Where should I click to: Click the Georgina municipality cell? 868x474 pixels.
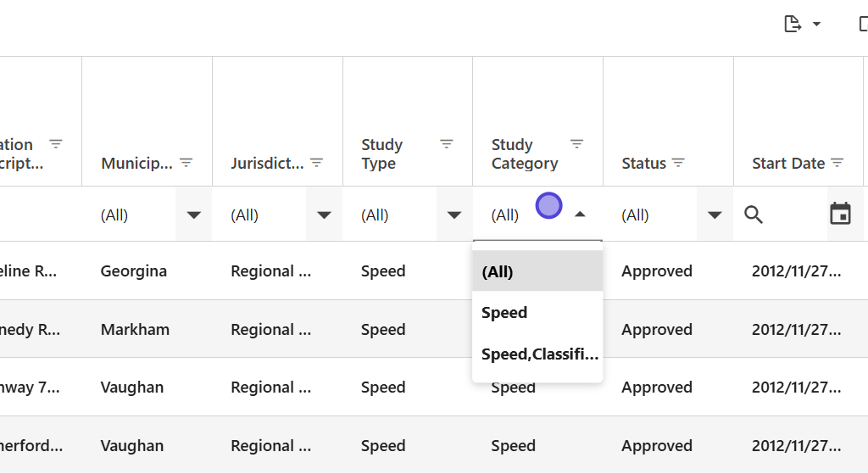(x=134, y=271)
